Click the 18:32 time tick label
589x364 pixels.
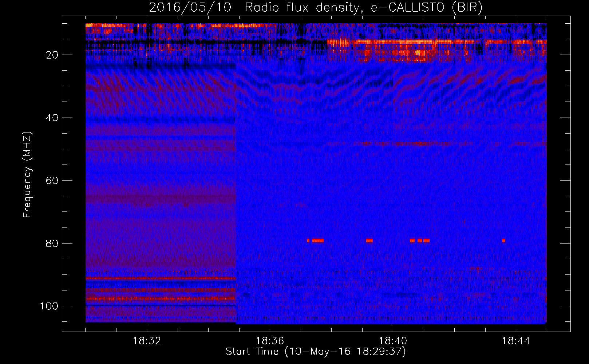pyautogui.click(x=147, y=341)
